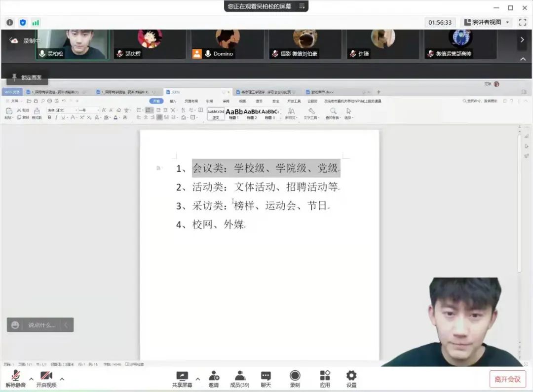Expand share screen options arrow
The width and height of the screenshot is (533, 392).
198,379
